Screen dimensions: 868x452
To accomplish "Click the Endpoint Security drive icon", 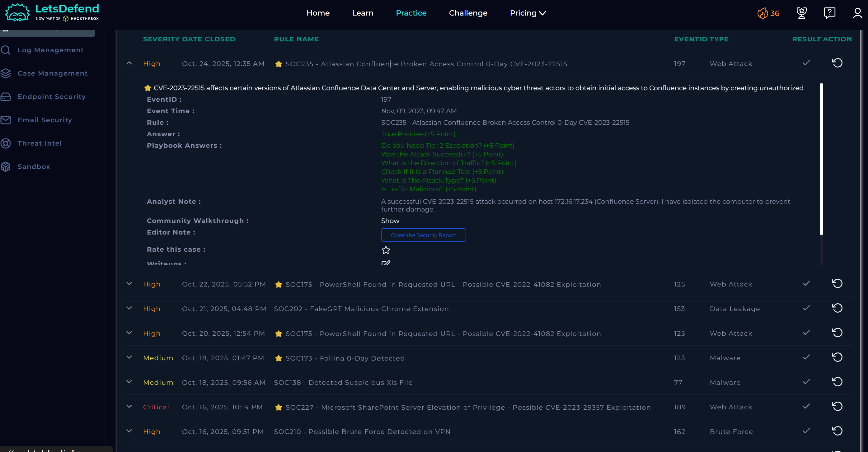I will (6, 97).
